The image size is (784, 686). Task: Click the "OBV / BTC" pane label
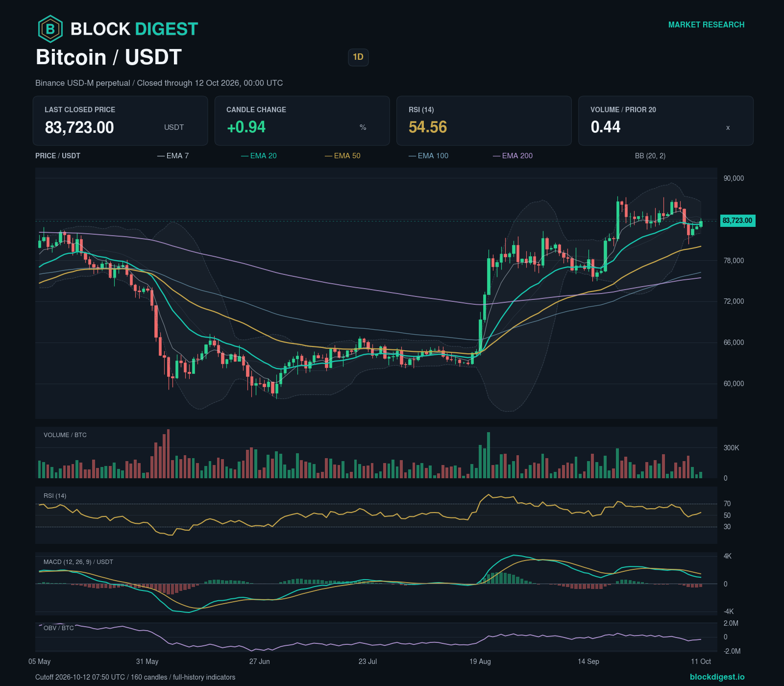point(59,628)
